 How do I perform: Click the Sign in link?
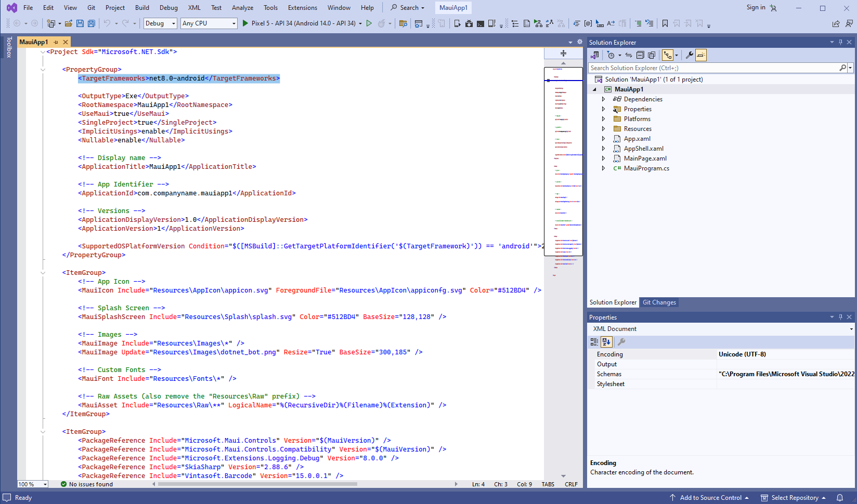click(756, 7)
